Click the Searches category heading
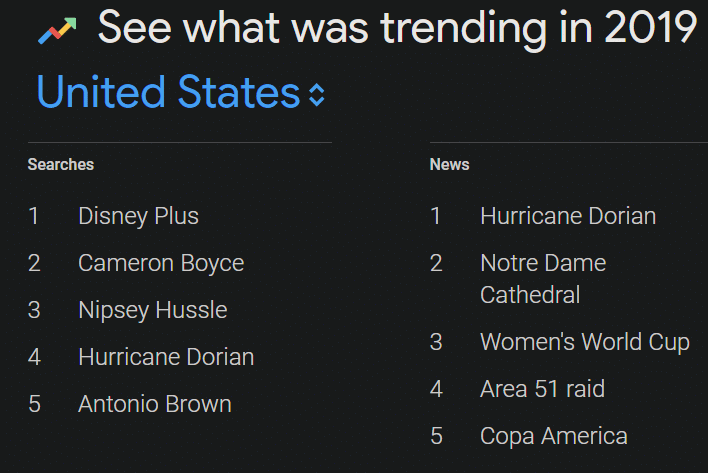Image resolution: width=708 pixels, height=473 pixels. (61, 164)
